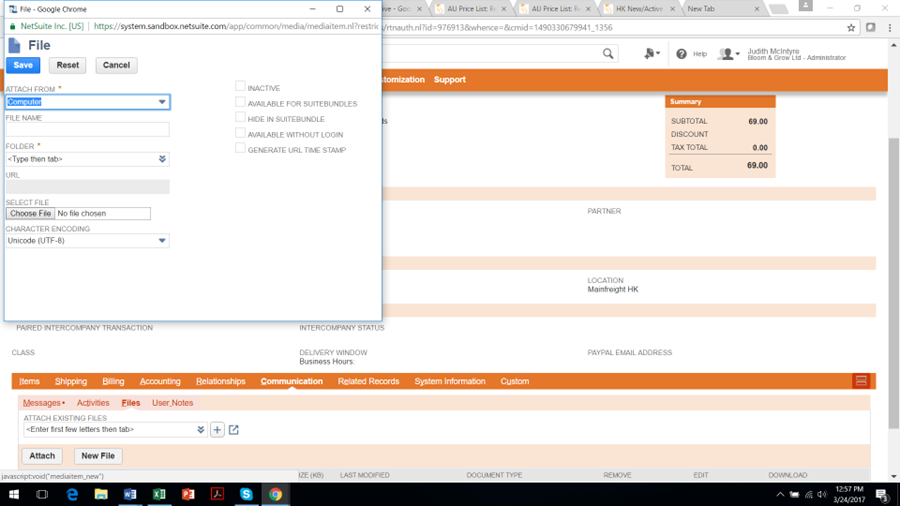900x506 pixels.
Task: Toggle Generate URL Time Stamp checkbox
Action: [x=240, y=149]
